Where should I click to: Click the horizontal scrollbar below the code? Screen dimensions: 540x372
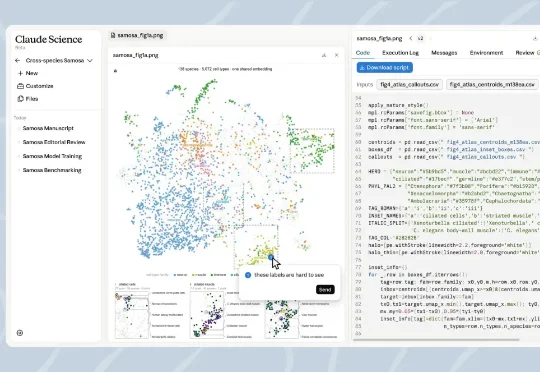(436, 340)
